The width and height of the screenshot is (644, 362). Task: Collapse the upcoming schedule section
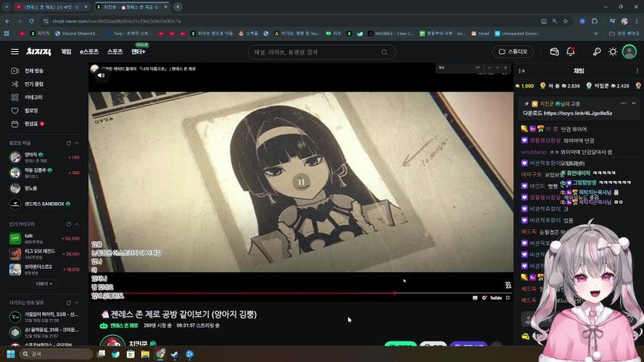(x=77, y=302)
